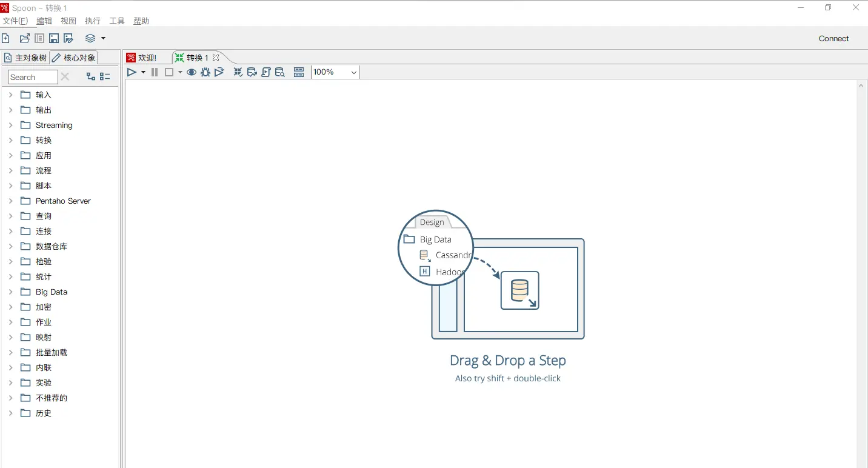
Task: Open the 视图 menu
Action: click(68, 21)
